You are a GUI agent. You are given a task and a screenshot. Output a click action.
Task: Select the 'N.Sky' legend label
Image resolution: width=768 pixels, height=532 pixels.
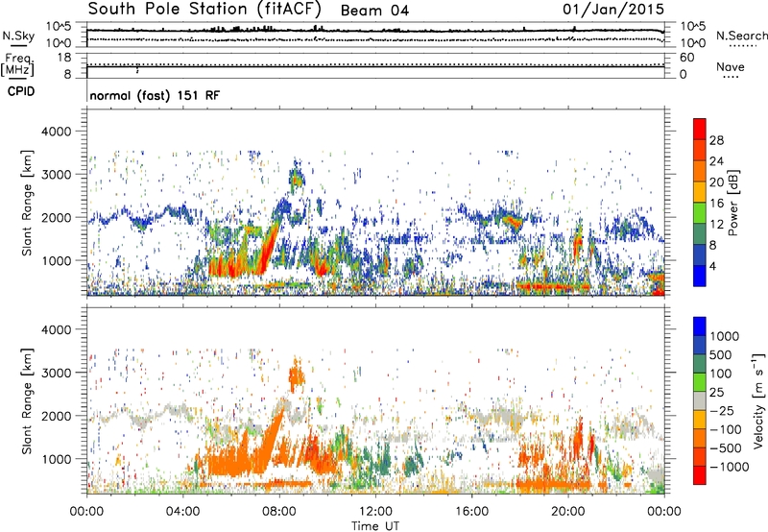click(x=18, y=36)
